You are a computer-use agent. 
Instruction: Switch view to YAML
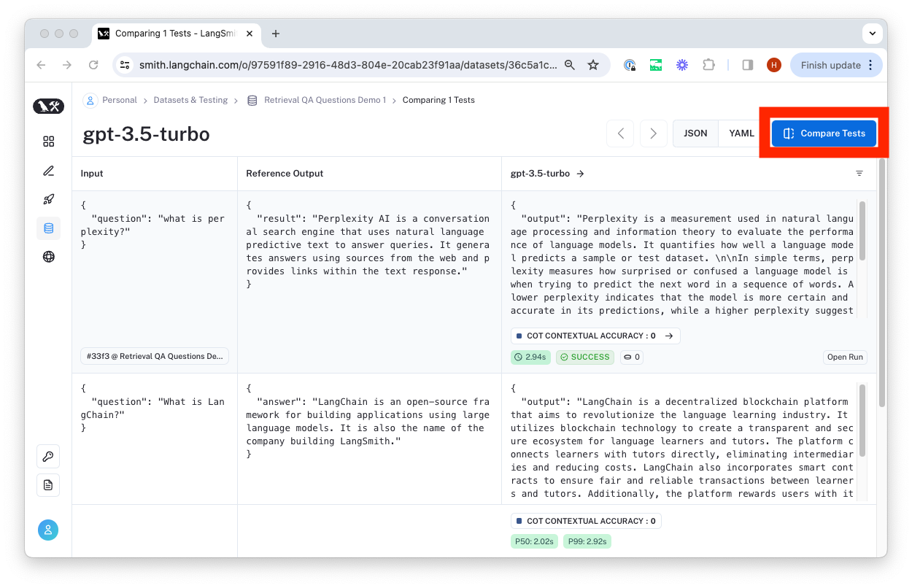(x=741, y=134)
